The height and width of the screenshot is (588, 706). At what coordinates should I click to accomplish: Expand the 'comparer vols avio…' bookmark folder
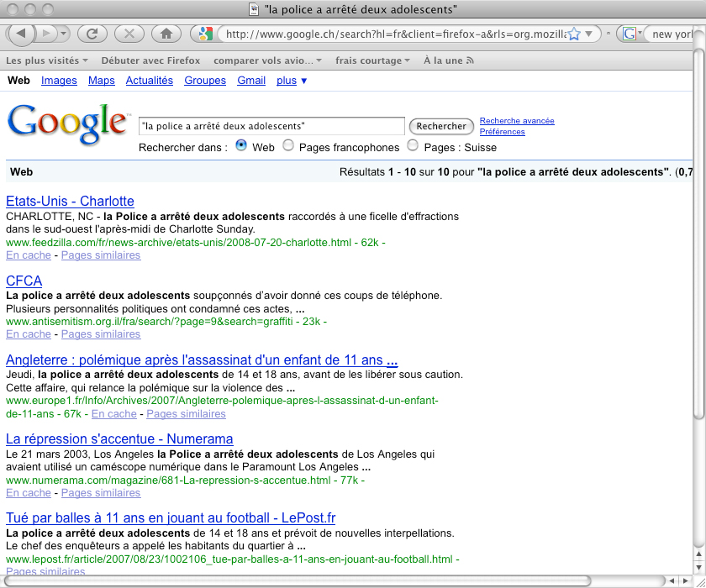(x=267, y=60)
